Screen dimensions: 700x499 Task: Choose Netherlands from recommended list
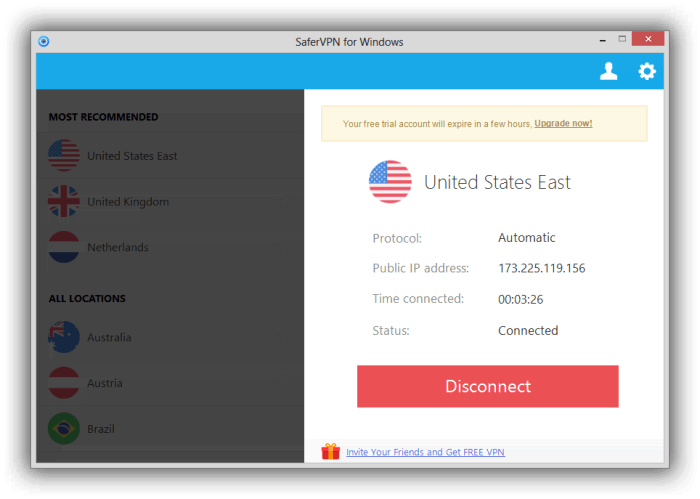pyautogui.click(x=170, y=247)
